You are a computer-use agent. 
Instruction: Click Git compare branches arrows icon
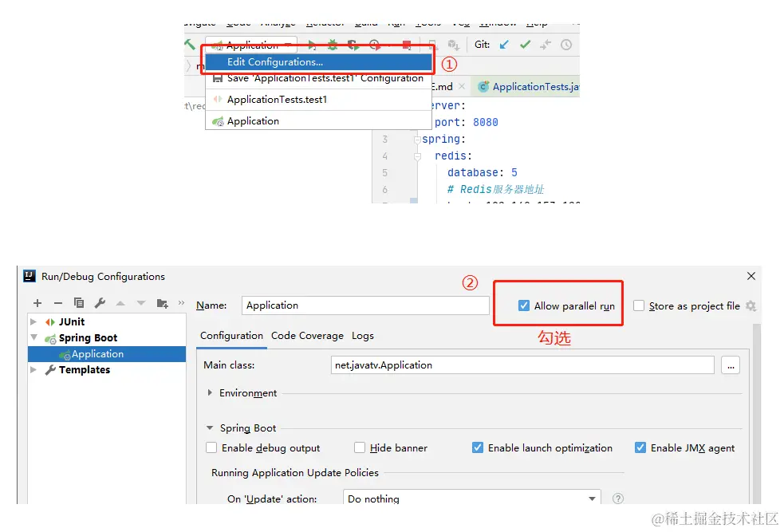pyautogui.click(x=546, y=45)
